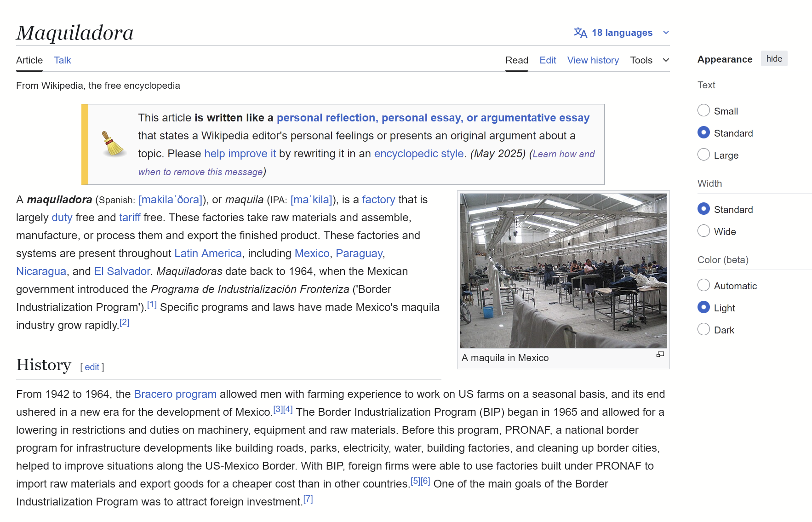Image resolution: width=812 pixels, height=522 pixels.
Task: Switch to the Talk tab
Action: (x=63, y=60)
